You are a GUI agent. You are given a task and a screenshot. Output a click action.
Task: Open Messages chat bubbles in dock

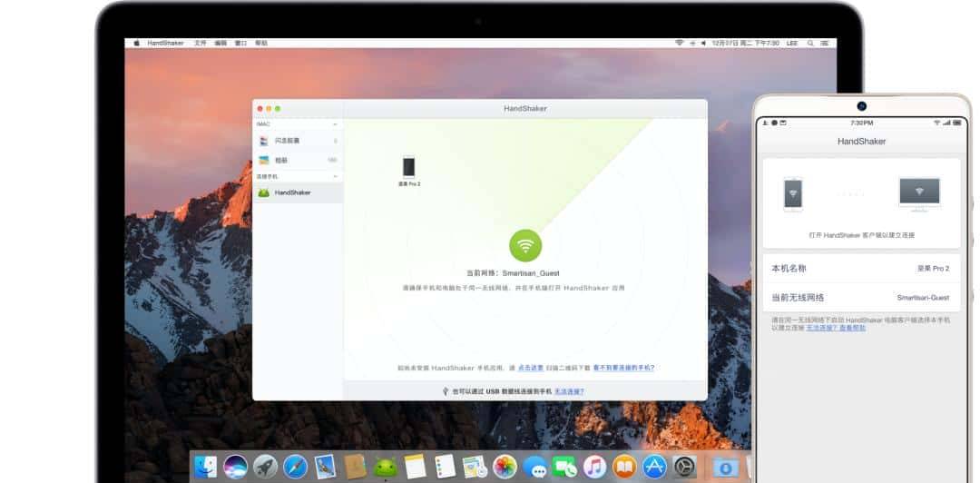[535, 467]
